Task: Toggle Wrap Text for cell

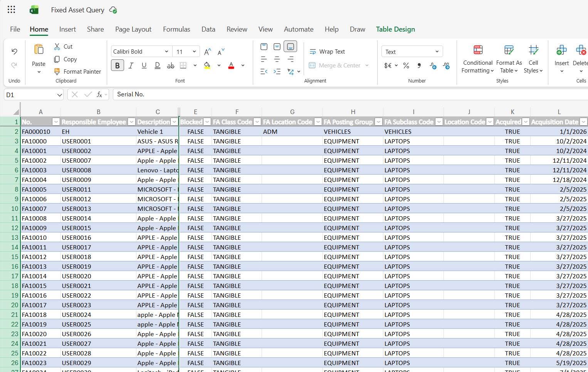Action: coord(328,52)
